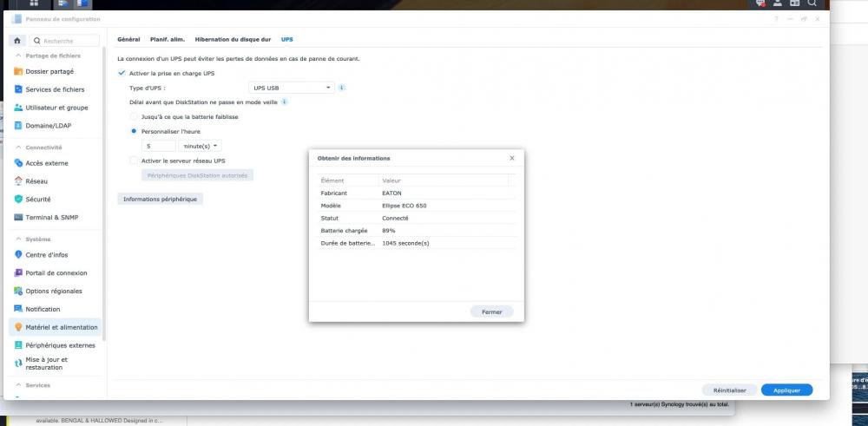868x426 pixels.
Task: Click info icon beside UPS type dropdown
Action: tap(342, 88)
